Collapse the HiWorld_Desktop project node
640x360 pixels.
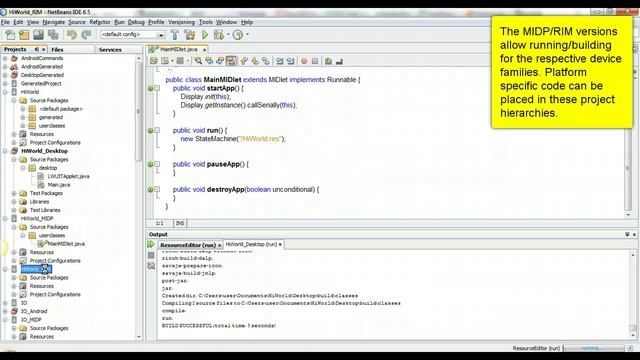tap(5, 151)
